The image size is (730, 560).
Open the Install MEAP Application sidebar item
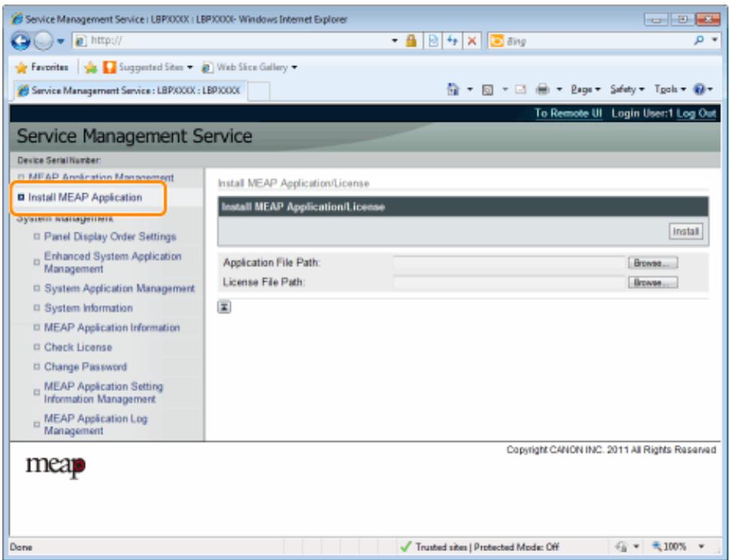85,198
